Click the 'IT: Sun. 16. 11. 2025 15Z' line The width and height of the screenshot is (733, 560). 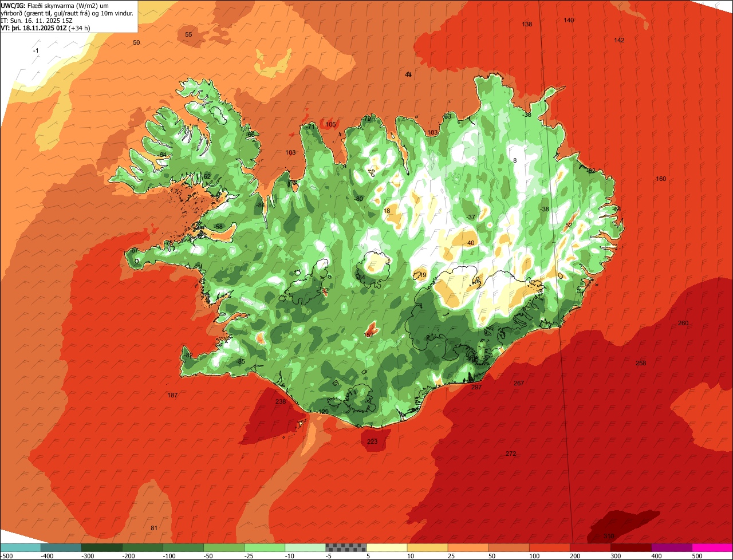[x=37, y=20]
